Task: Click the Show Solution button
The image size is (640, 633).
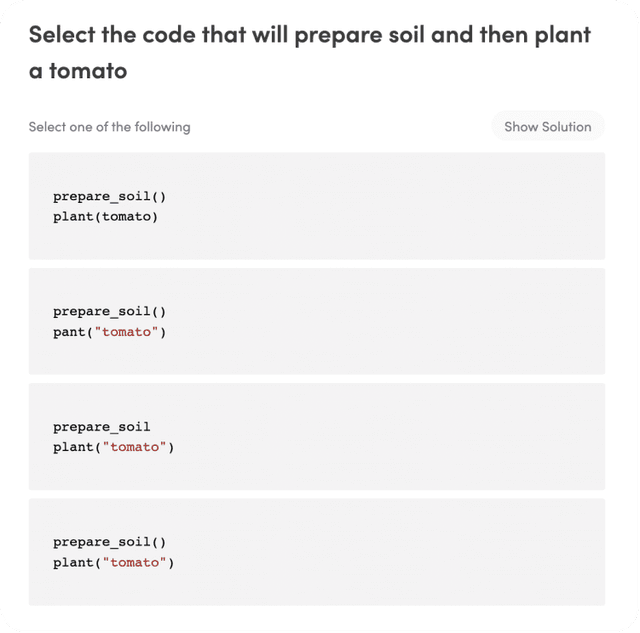Action: click(547, 127)
